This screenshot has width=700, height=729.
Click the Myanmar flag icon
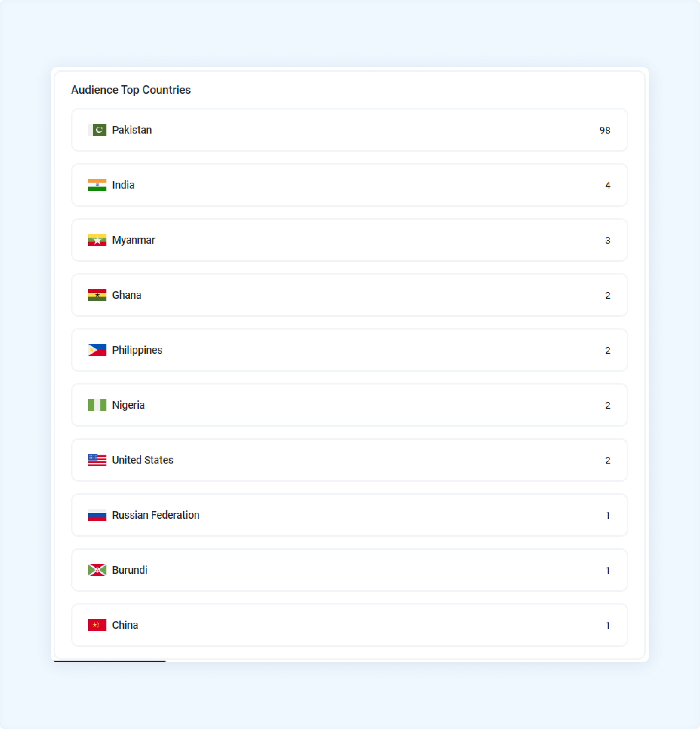(x=97, y=240)
